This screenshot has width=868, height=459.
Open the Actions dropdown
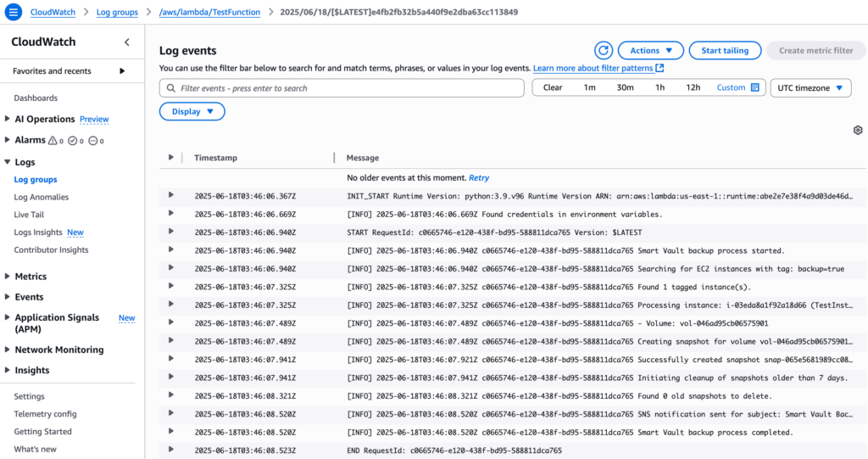pos(650,51)
